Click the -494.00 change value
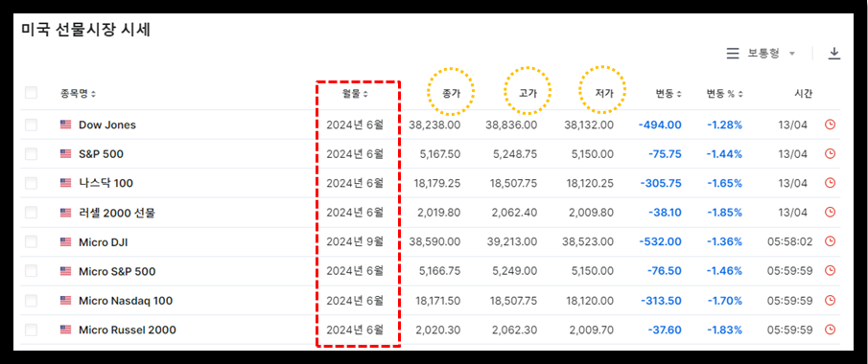 coord(660,125)
